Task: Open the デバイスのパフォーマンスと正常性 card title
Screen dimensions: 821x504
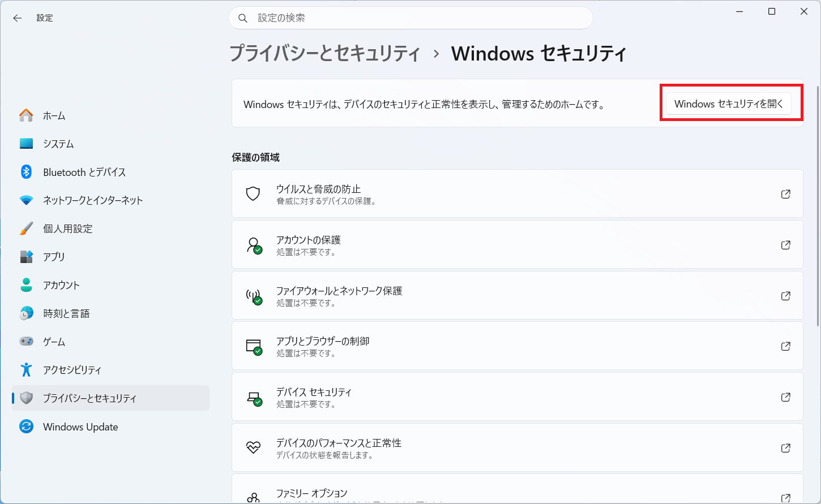Action: 339,443
